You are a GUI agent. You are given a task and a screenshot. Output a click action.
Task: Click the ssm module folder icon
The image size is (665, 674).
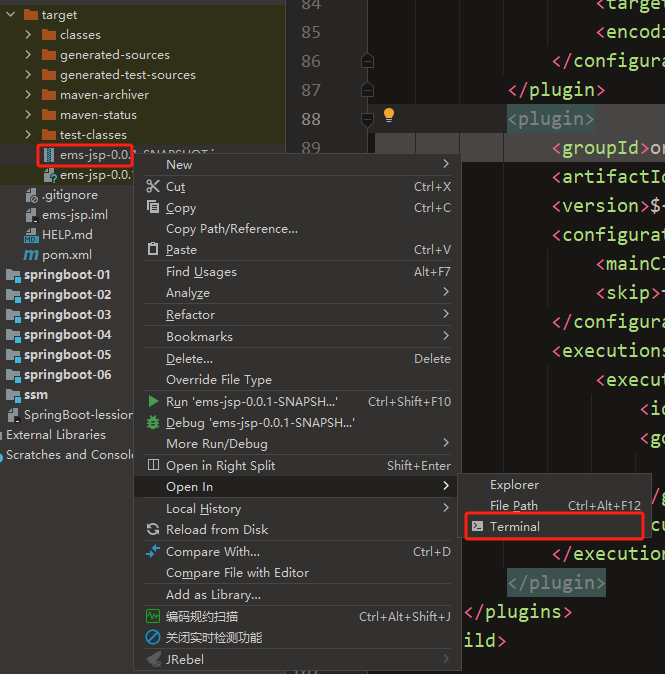tap(13, 395)
